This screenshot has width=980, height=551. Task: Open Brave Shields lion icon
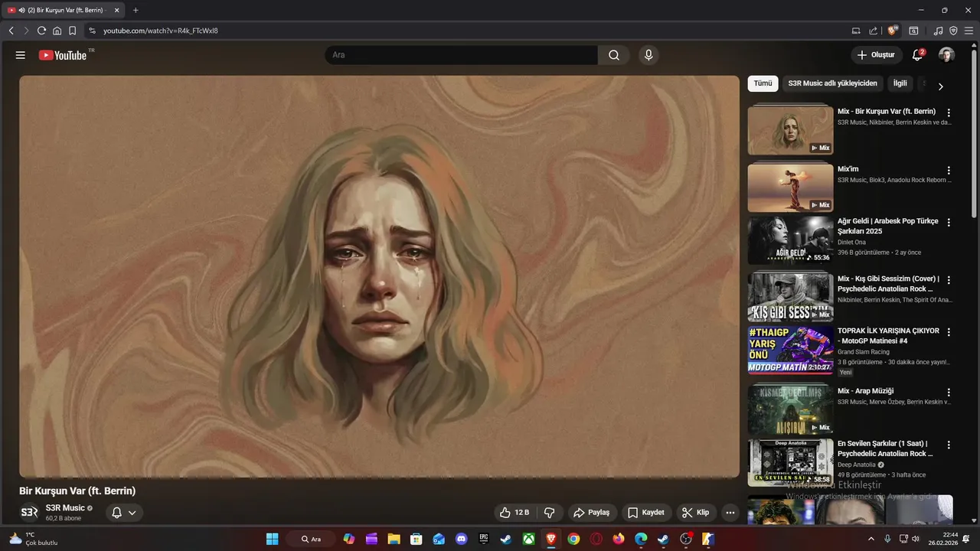[x=892, y=31]
